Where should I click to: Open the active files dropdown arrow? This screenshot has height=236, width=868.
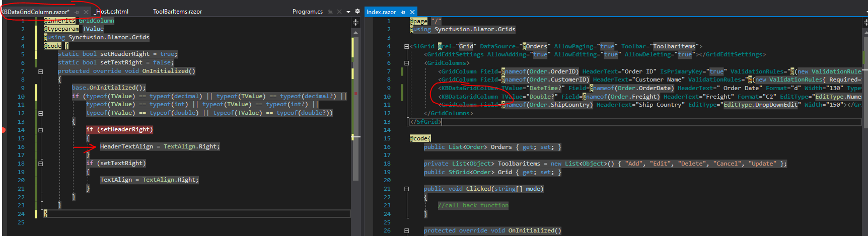(348, 12)
